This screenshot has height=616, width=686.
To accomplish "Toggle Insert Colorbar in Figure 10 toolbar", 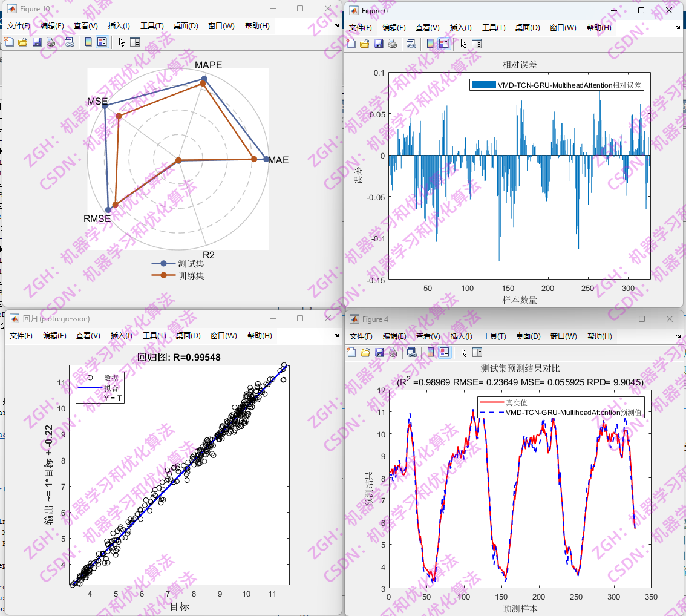I will pyautogui.click(x=88, y=42).
